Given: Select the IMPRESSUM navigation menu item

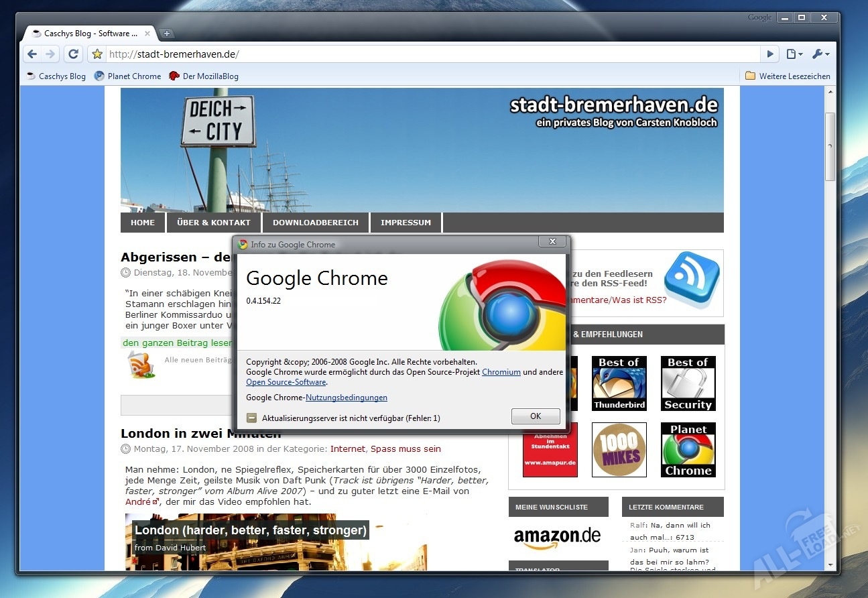Looking at the screenshot, I should 406,223.
